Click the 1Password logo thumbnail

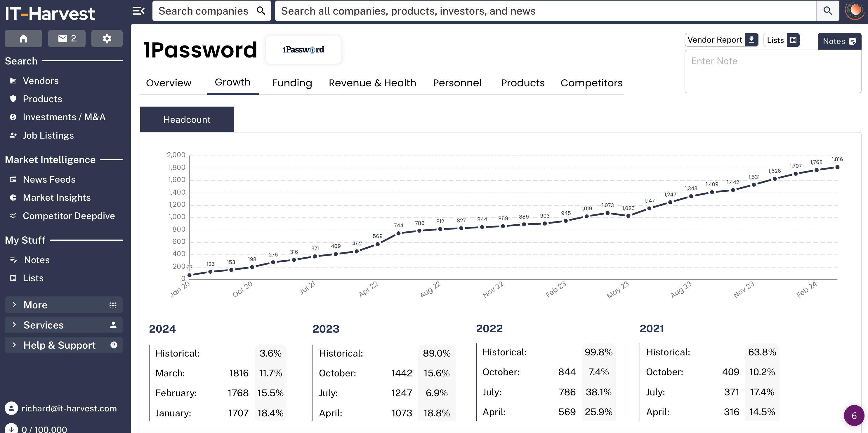tap(303, 50)
